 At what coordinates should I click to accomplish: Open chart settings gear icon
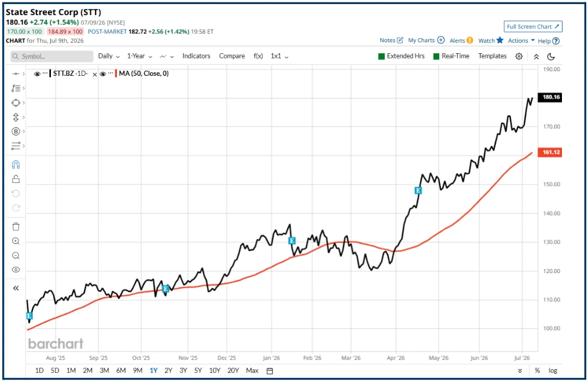tap(519, 56)
